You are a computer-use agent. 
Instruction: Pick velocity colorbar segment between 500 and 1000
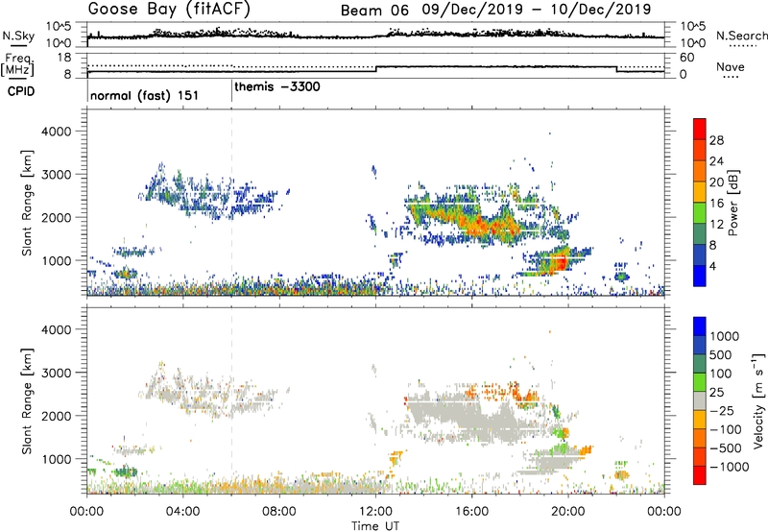coord(700,345)
